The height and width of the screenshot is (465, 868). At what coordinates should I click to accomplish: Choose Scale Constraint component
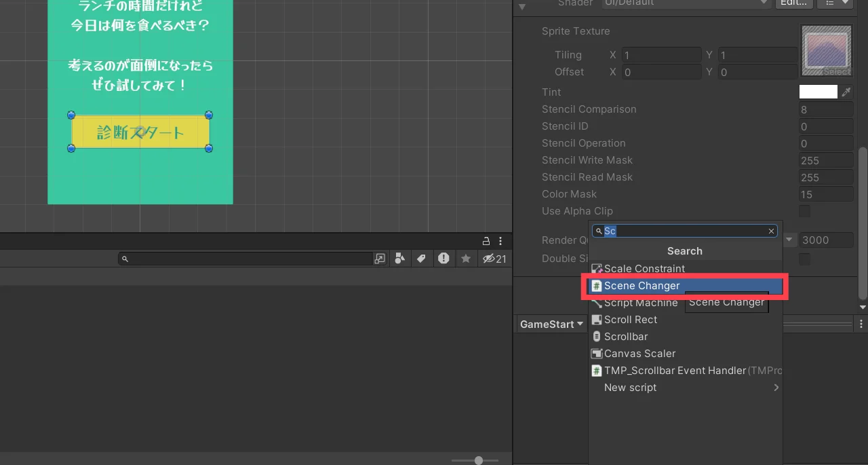coord(685,269)
